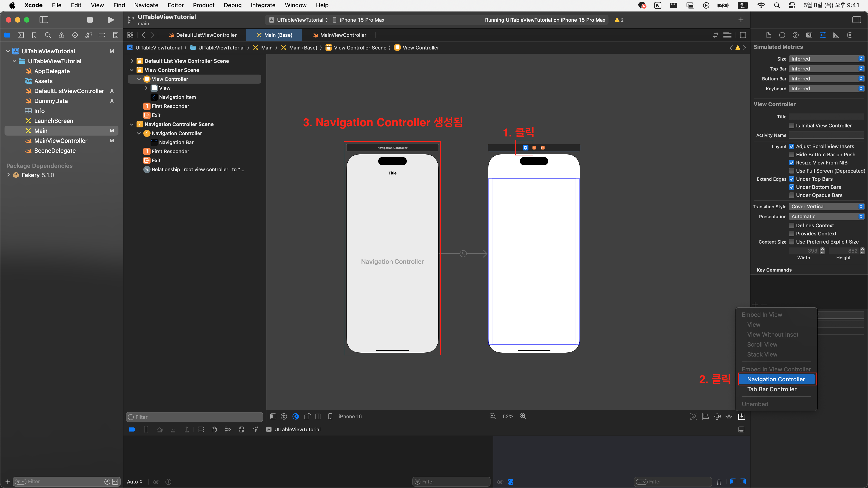The height and width of the screenshot is (488, 868).
Task: Open the Keyboard dropdown
Action: [x=827, y=89]
